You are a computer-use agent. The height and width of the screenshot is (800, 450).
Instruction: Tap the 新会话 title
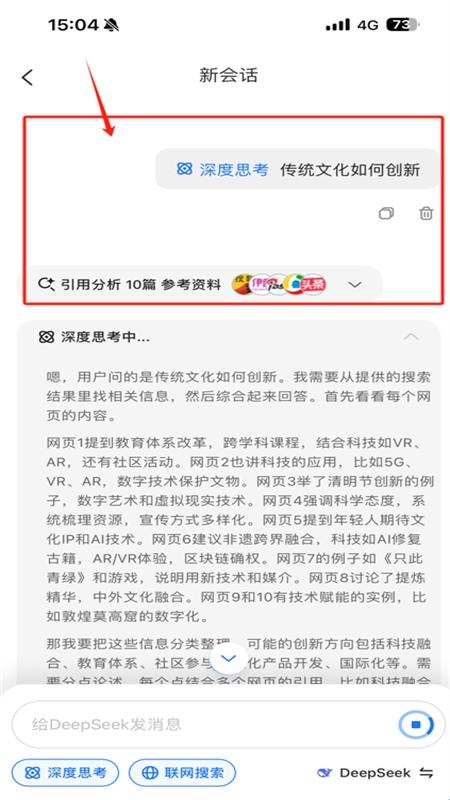click(x=228, y=76)
